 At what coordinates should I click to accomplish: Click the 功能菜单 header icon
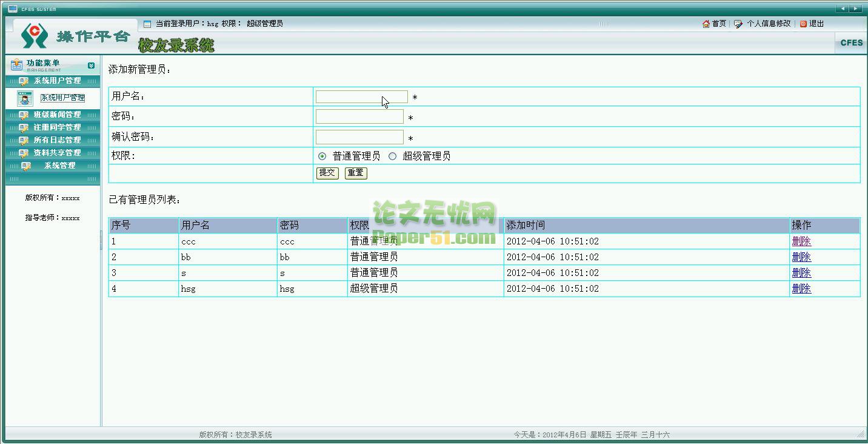[16, 64]
